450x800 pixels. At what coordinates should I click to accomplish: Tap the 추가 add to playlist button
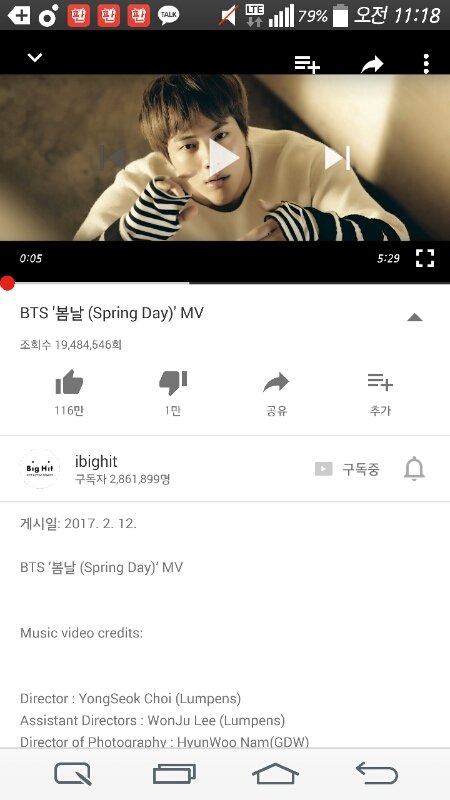point(380,393)
